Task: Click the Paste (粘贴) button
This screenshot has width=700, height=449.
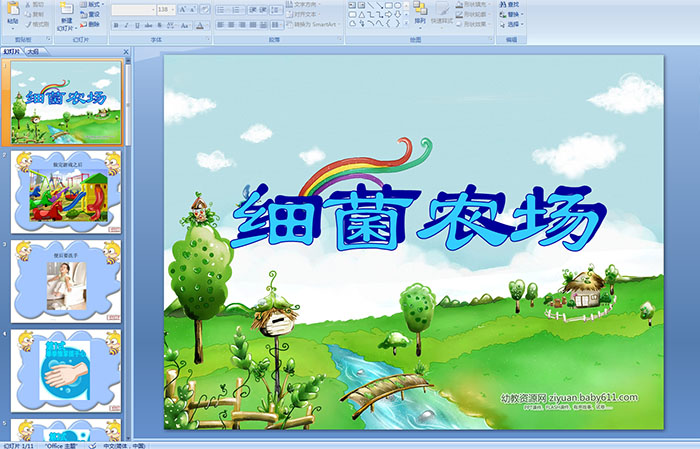Action: (x=13, y=14)
